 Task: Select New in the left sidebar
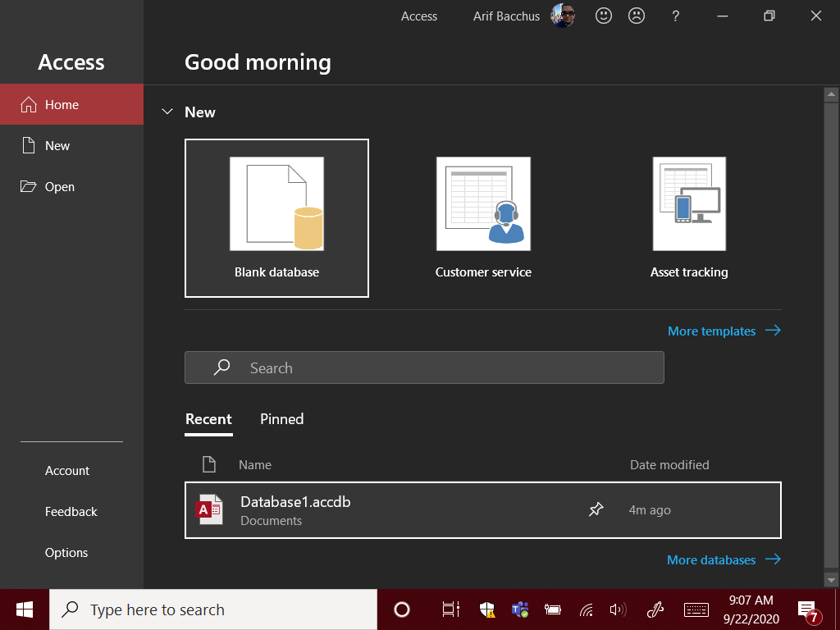click(57, 146)
